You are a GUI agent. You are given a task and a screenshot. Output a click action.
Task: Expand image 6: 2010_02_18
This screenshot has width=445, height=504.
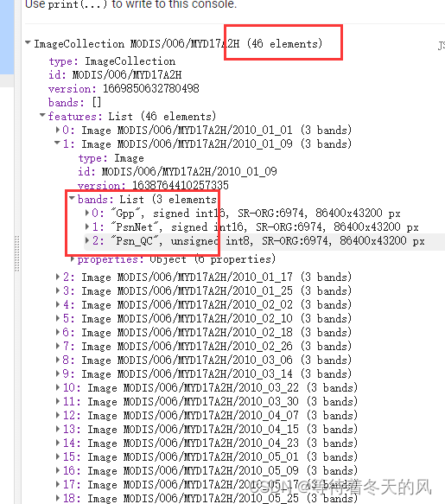click(x=58, y=332)
